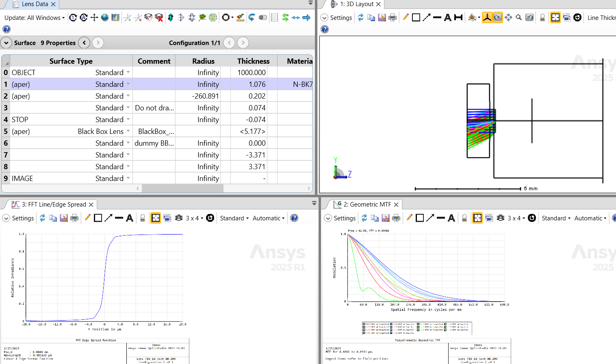Image resolution: width=616 pixels, height=364 pixels.
Task: Select the 1: 3D Layout tab
Action: tap(356, 4)
